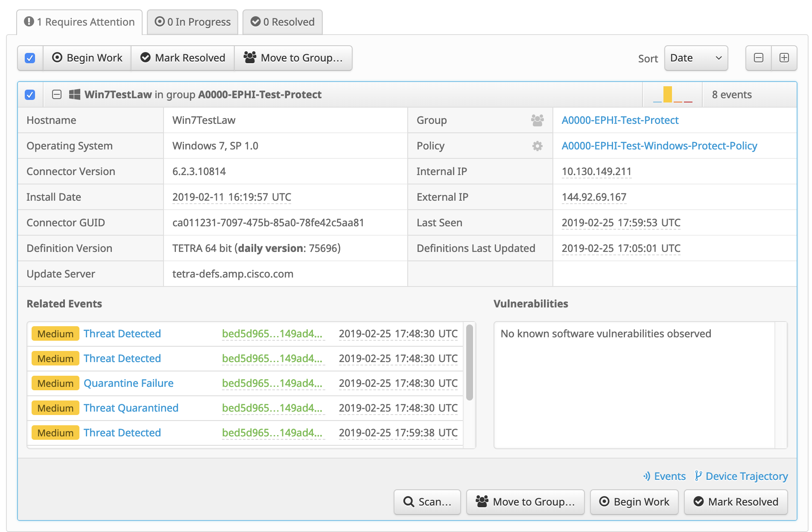Click the Related Events list scrollbar
Screen dimensions: 812x532
tap(470, 362)
